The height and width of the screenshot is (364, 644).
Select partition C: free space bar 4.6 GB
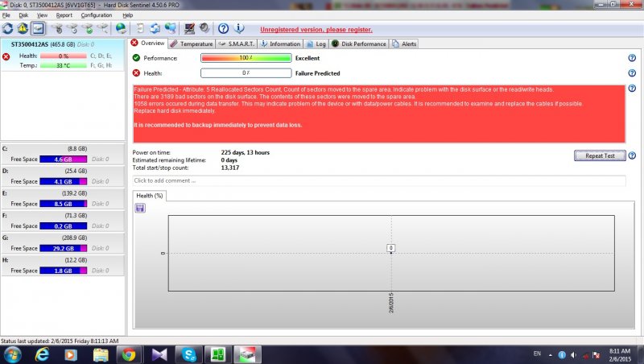pyautogui.click(x=64, y=159)
